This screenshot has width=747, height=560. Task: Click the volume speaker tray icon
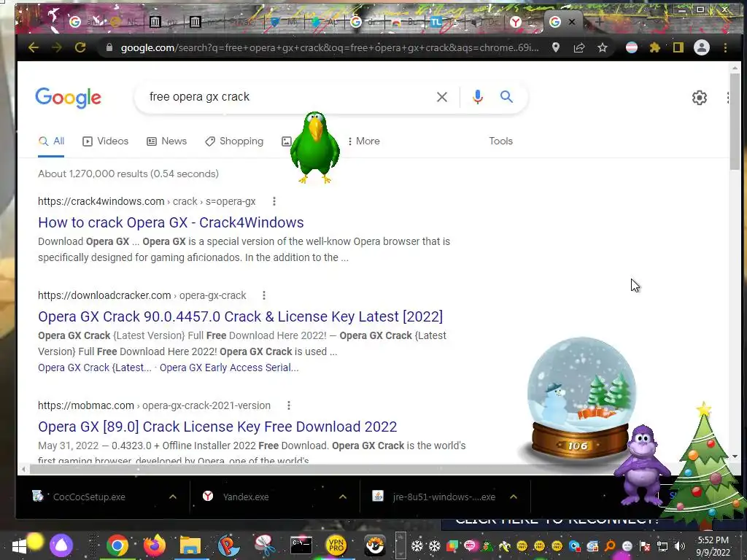click(679, 546)
